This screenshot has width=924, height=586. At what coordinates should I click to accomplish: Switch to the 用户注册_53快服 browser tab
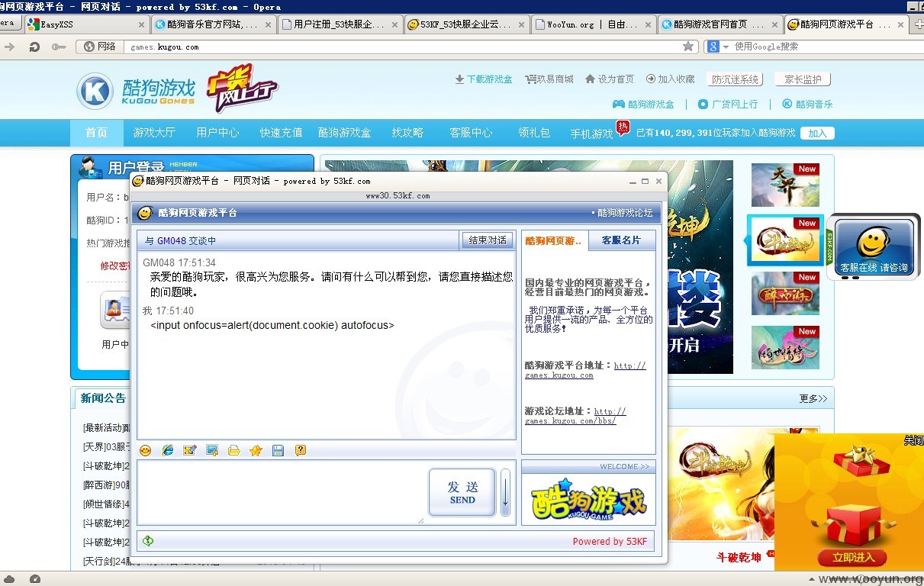(340, 24)
